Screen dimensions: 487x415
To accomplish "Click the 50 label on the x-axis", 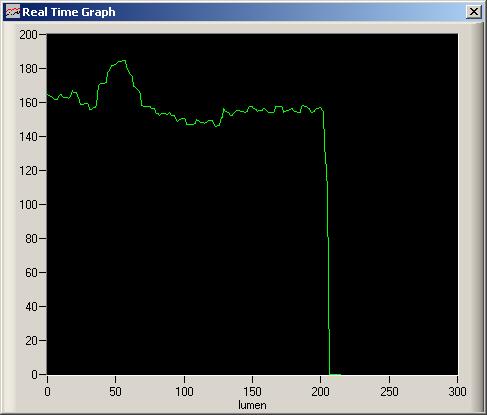I will (115, 392).
